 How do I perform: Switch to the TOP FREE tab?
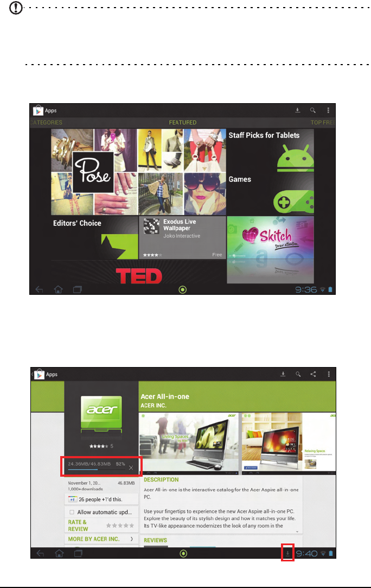pyautogui.click(x=323, y=122)
